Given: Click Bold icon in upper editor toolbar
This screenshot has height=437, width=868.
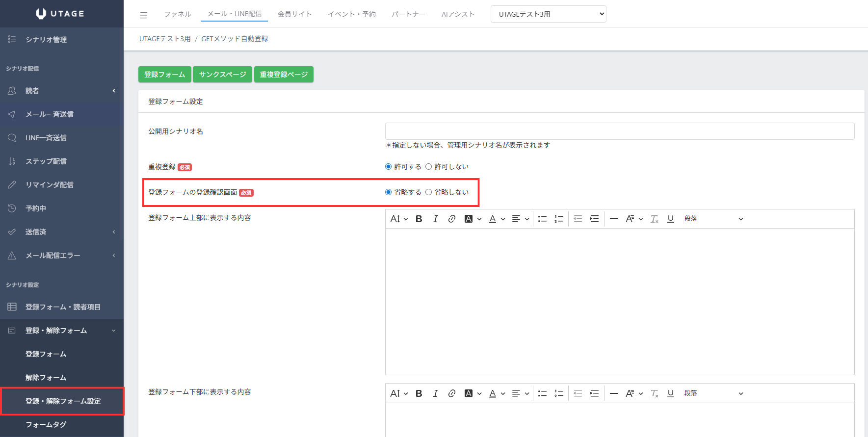Looking at the screenshot, I should [x=419, y=219].
